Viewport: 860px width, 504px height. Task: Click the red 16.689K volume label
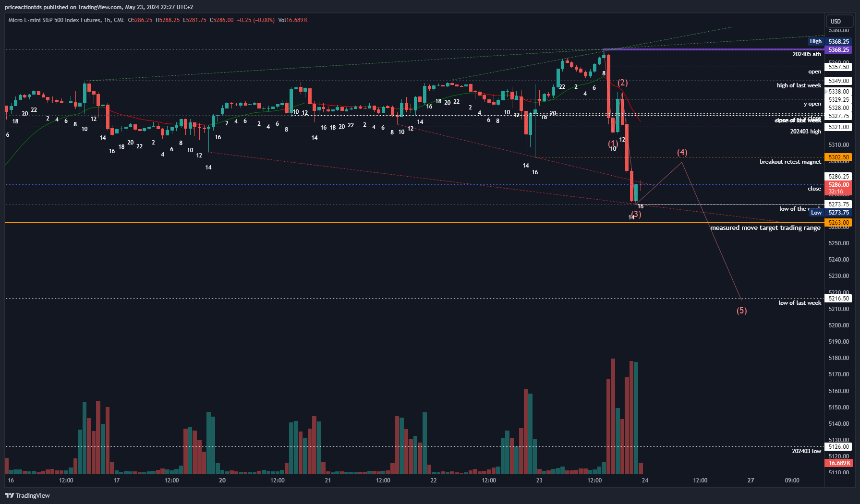point(838,463)
